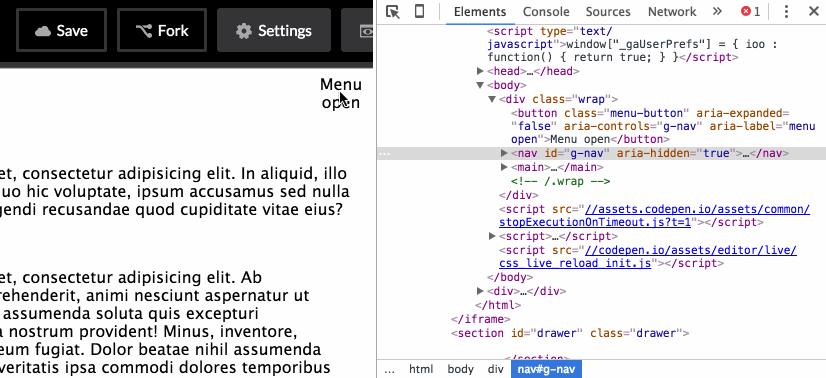Switch to the Network tab
826x378 pixels.
pos(672,12)
